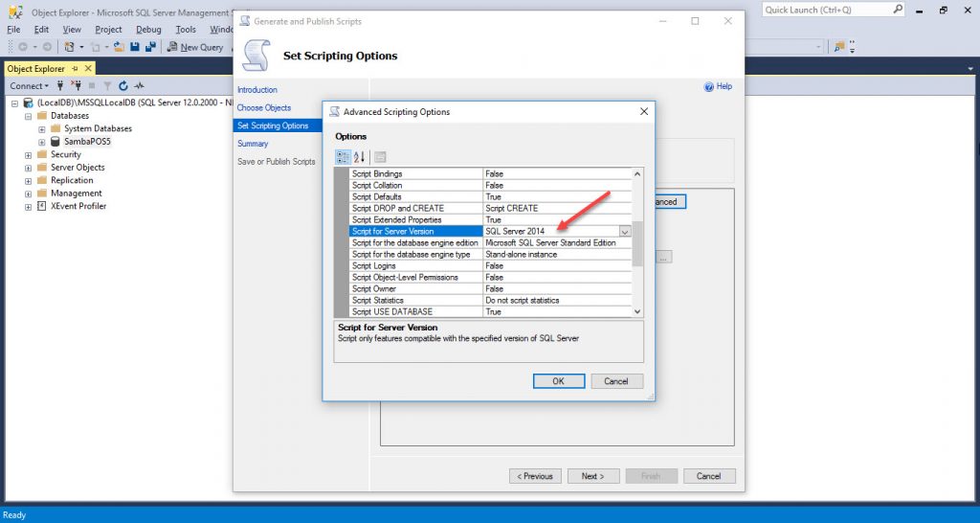This screenshot has width=980, height=523.
Task: Click Next button in Generate Scripts wizard
Action: 593,476
